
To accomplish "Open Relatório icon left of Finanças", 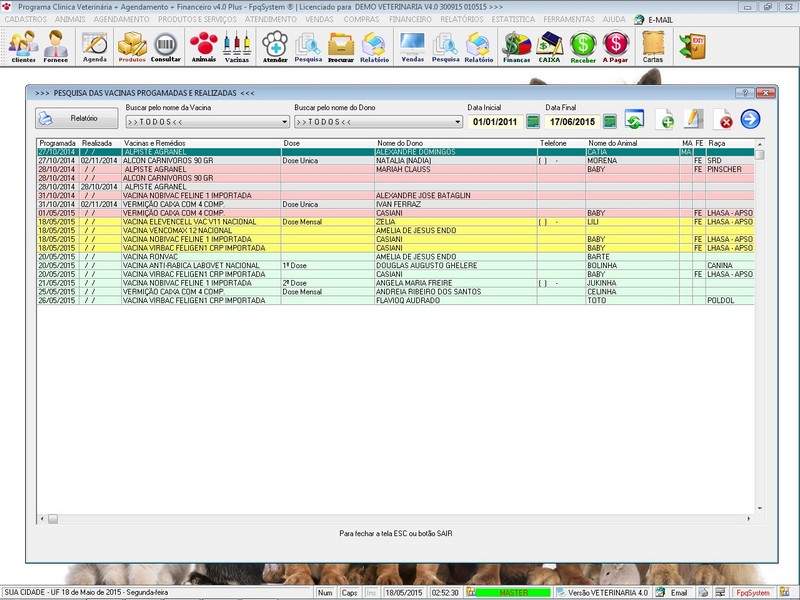I will pyautogui.click(x=479, y=46).
